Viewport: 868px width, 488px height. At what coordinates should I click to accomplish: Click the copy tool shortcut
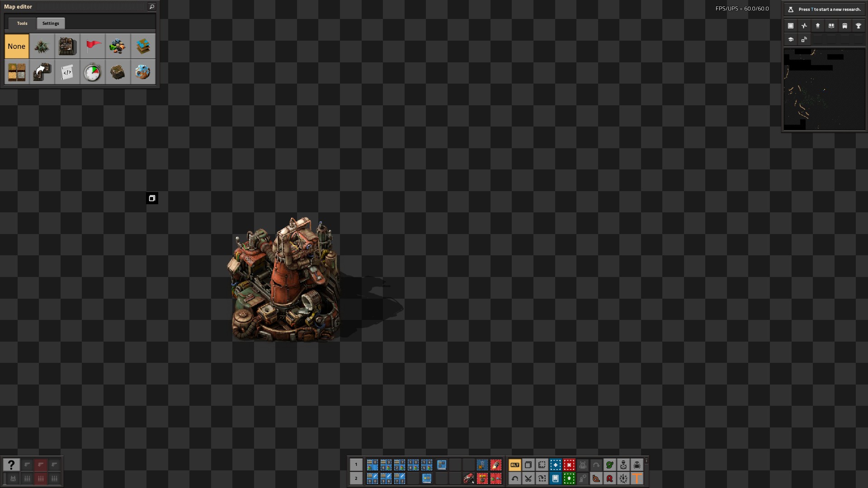click(528, 465)
